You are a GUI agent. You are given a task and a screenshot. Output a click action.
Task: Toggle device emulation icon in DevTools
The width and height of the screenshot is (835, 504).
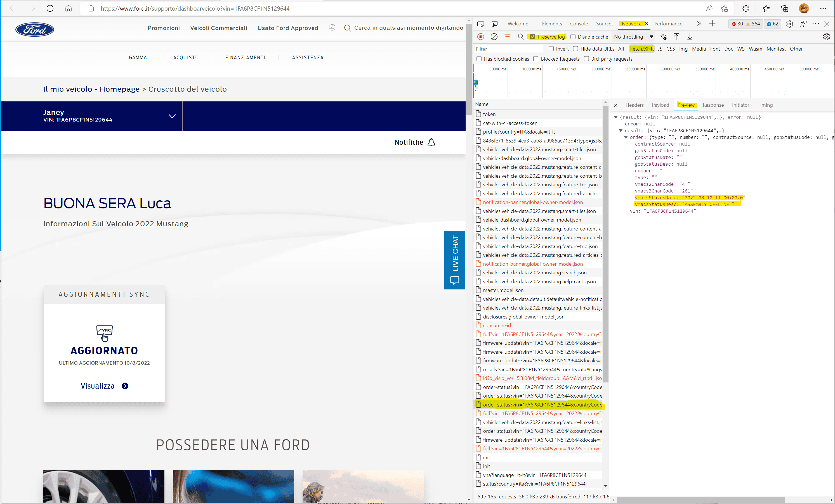tap(494, 24)
